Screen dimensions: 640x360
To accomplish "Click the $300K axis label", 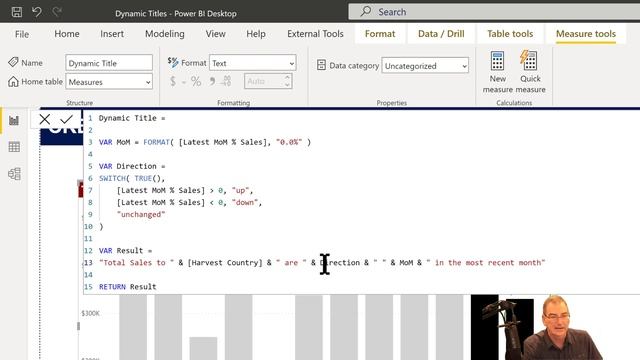I will 90,313.
